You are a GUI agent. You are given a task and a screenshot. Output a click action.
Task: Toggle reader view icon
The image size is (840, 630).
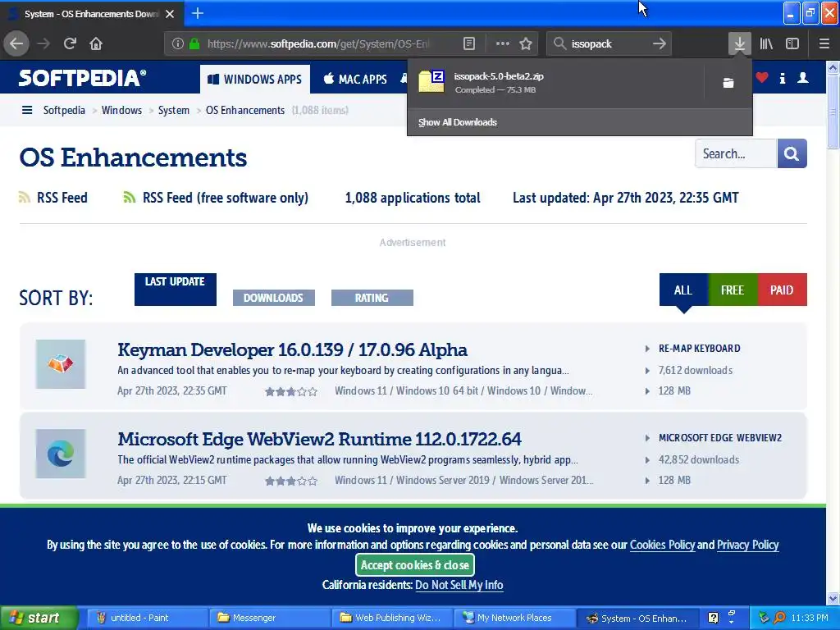click(468, 43)
